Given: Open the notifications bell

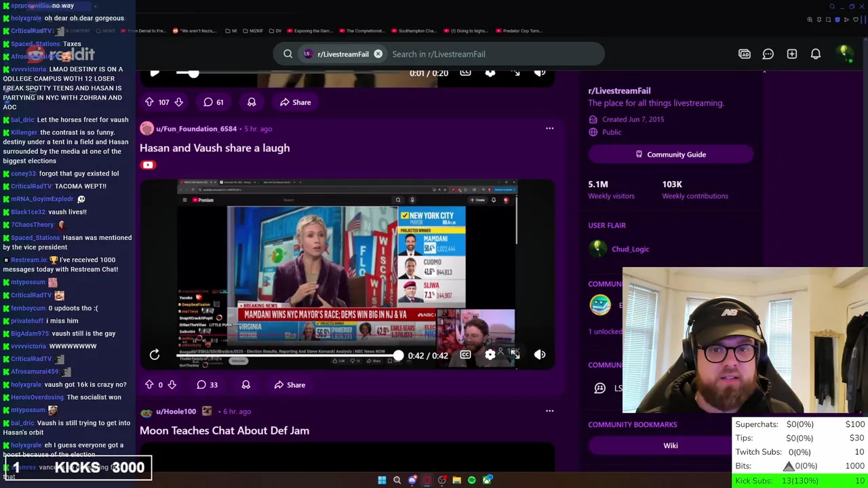Looking at the screenshot, I should pos(816,54).
